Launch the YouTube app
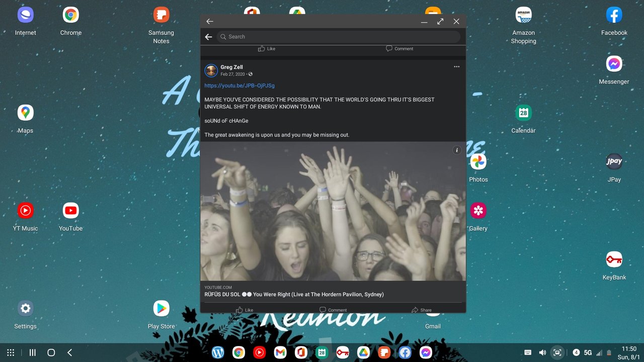The width and height of the screenshot is (644, 362). click(x=70, y=210)
